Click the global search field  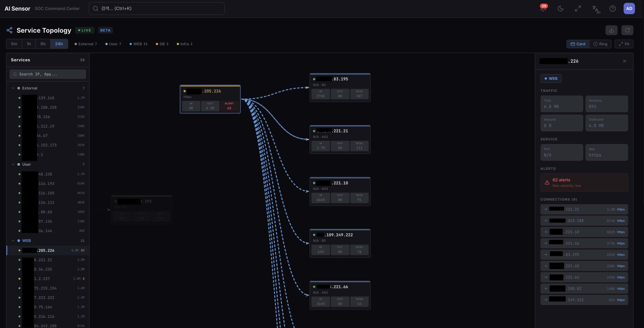click(157, 8)
